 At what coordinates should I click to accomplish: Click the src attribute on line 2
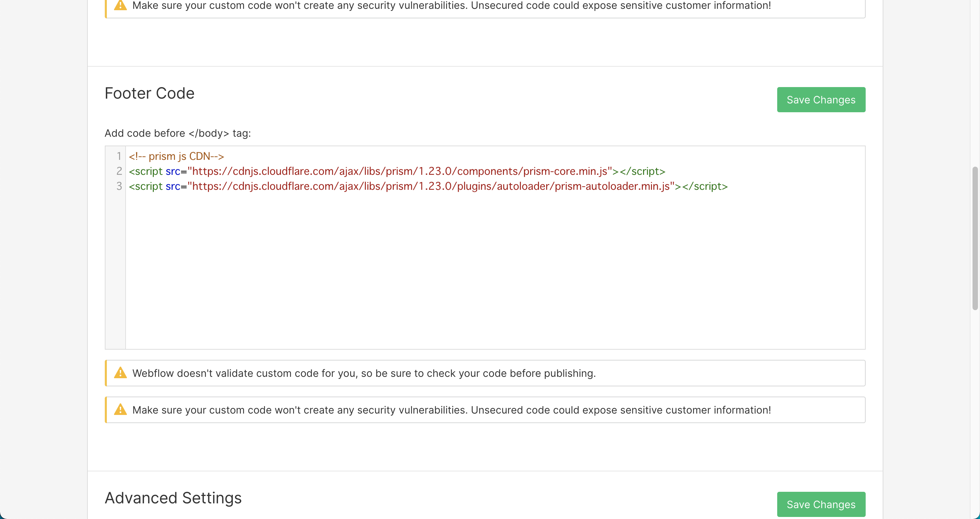[x=173, y=171]
